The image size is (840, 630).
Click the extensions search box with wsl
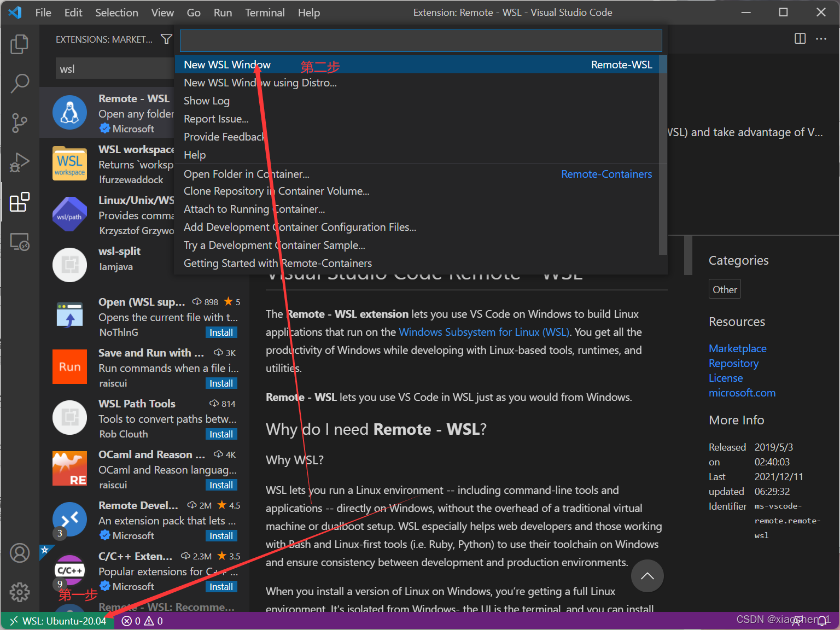pyautogui.click(x=115, y=69)
